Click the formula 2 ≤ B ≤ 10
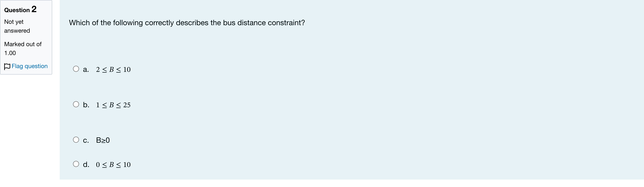Image resolution: width=644 pixels, height=187 pixels. (113, 69)
